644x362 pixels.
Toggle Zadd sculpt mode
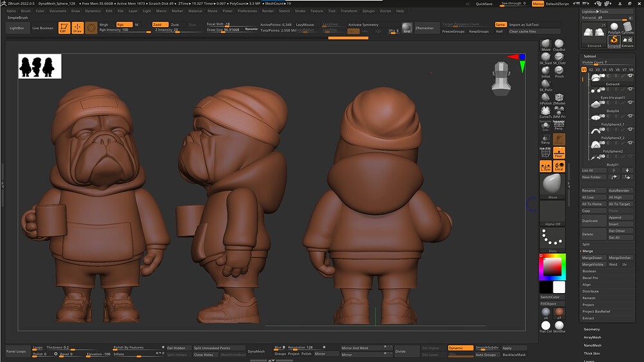(160, 24)
